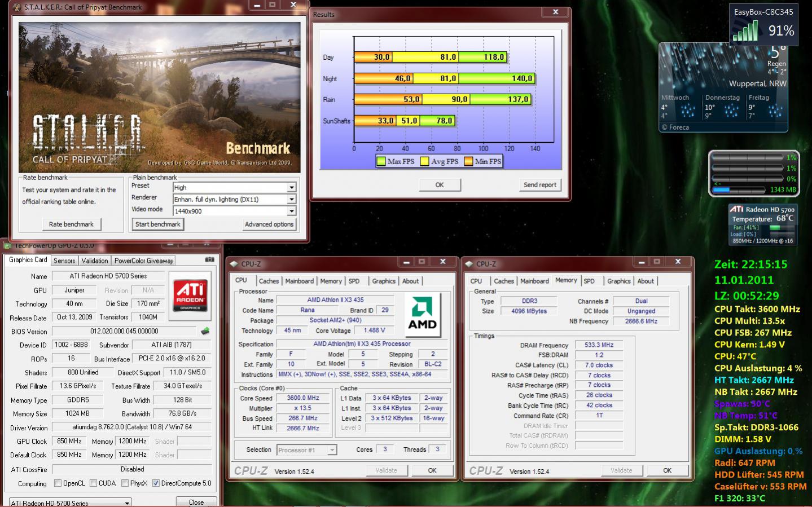812x507 pixels.
Task: Click the DRAM Frequency 533.3 MHz field
Action: [599, 345]
